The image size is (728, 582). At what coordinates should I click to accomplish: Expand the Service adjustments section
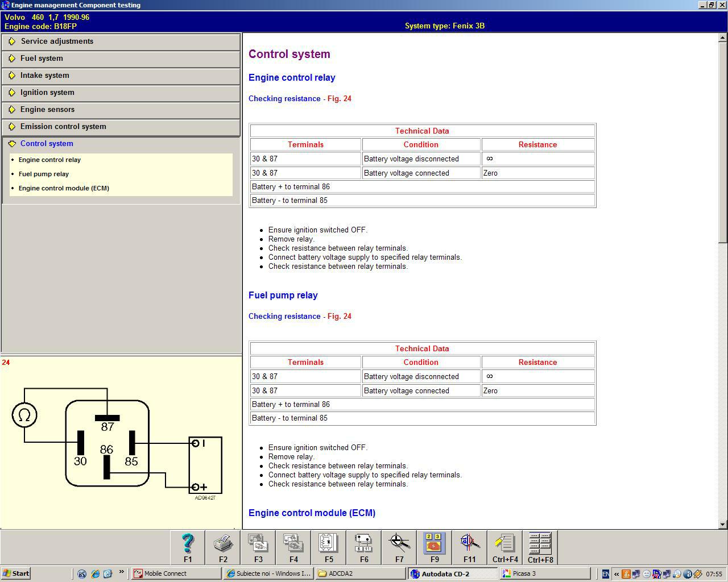tap(57, 41)
